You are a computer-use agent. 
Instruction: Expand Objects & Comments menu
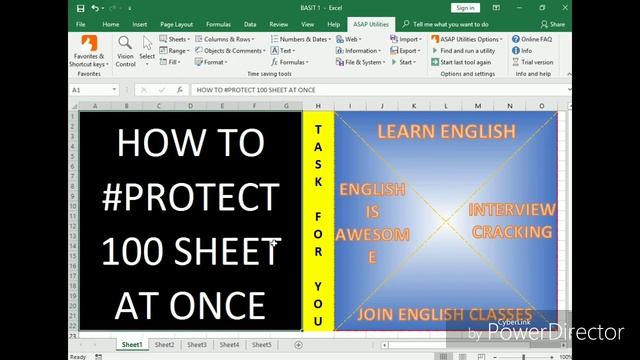(230, 51)
